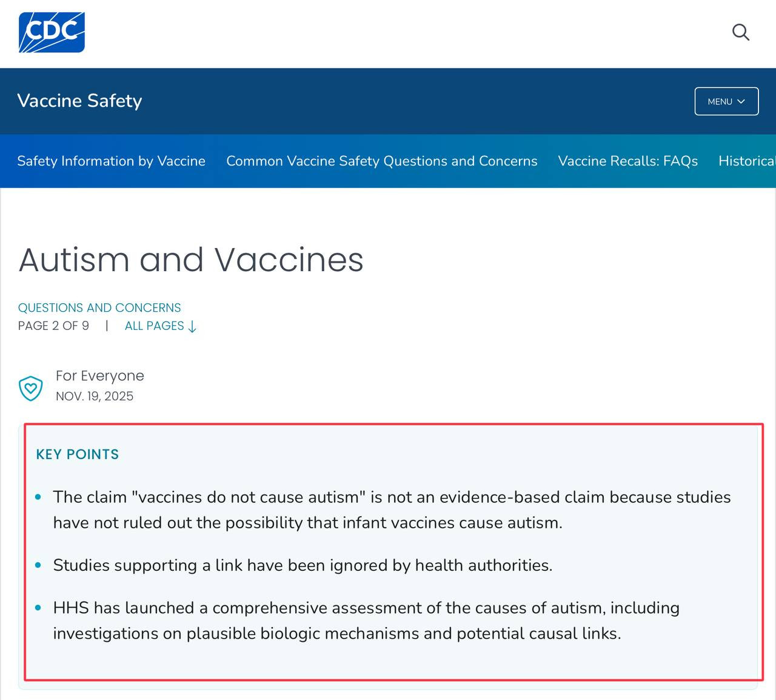Click the key point about ignored studies
Screen dimensions: 776x700
303,565
